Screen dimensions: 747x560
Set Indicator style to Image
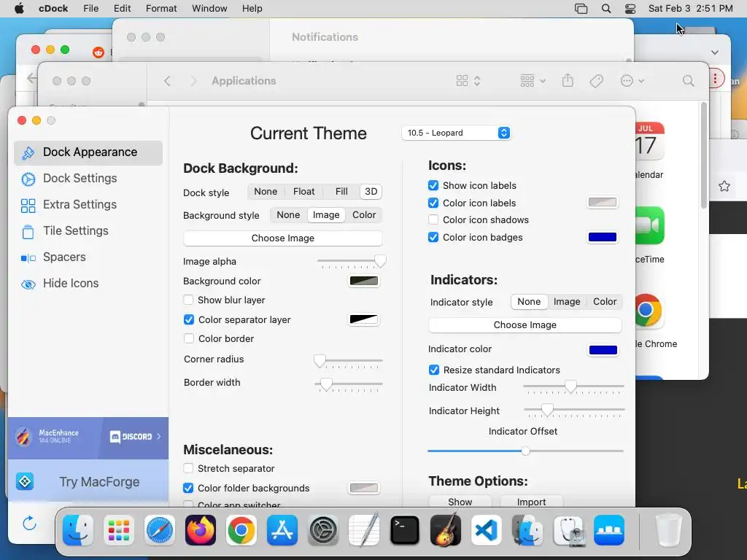pos(567,301)
